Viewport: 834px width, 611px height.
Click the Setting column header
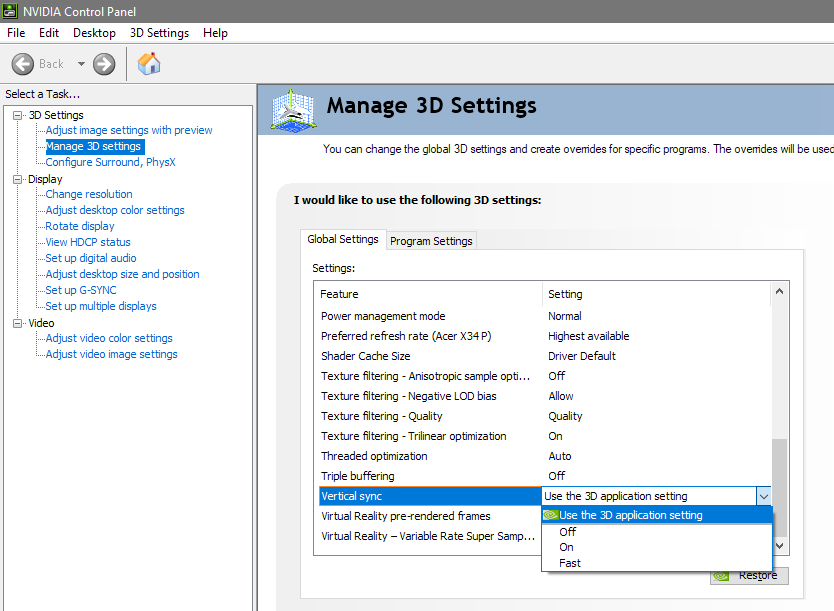[656, 294]
